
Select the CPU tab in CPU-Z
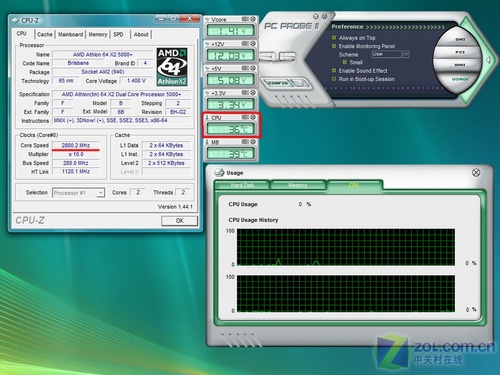(x=22, y=34)
